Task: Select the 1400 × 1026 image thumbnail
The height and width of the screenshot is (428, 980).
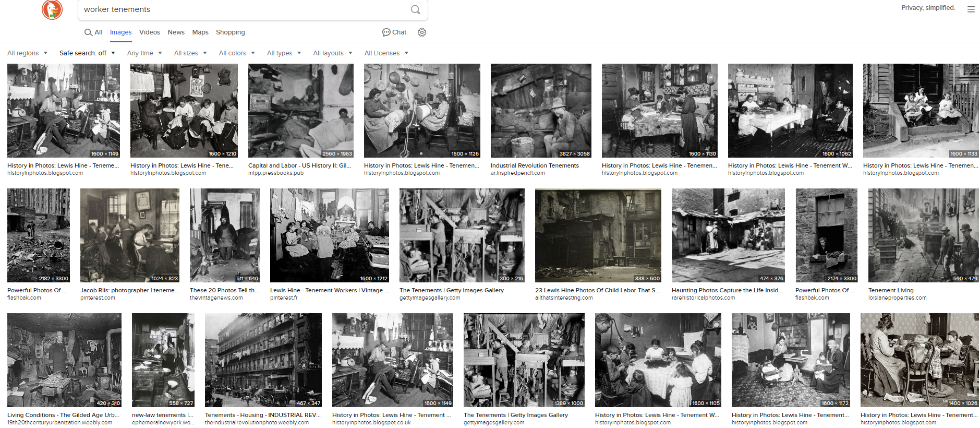Action: point(919,360)
